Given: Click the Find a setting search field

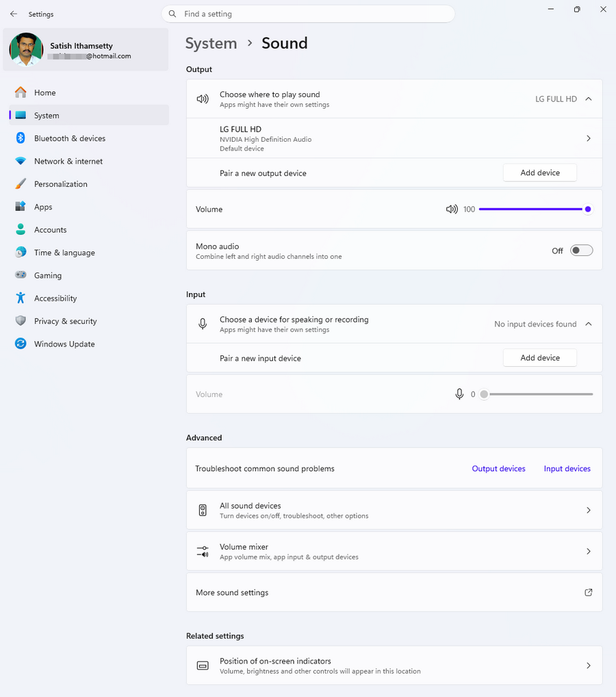Looking at the screenshot, I should pyautogui.click(x=308, y=14).
